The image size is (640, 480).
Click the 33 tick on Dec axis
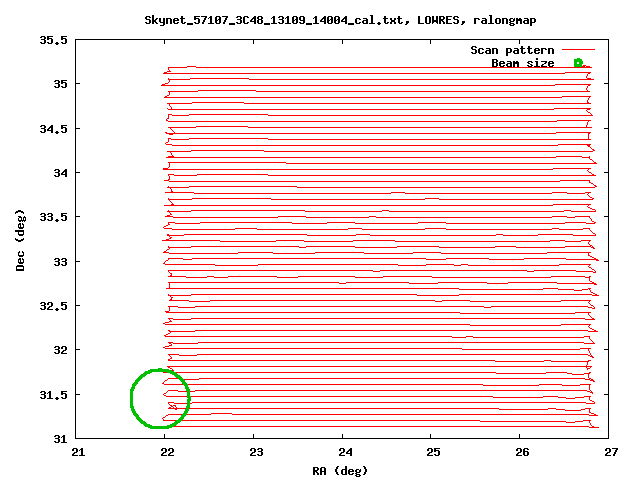(60, 262)
